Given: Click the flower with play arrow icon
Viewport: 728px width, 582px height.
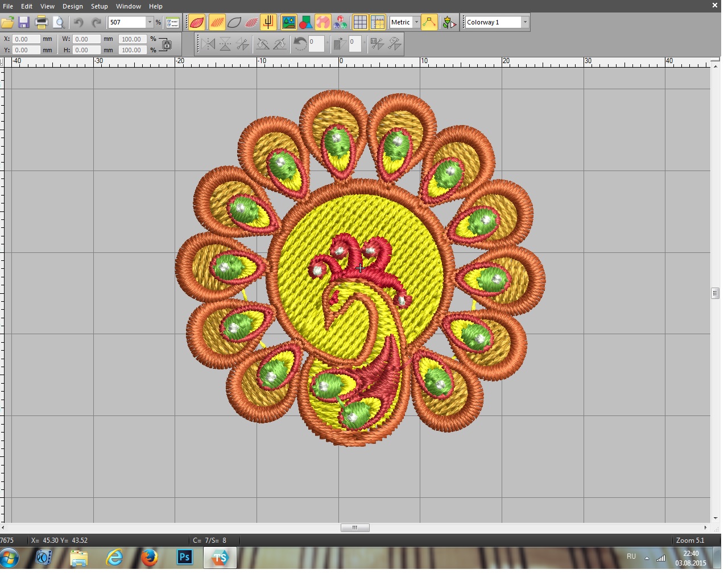Looking at the screenshot, I should click(449, 23).
